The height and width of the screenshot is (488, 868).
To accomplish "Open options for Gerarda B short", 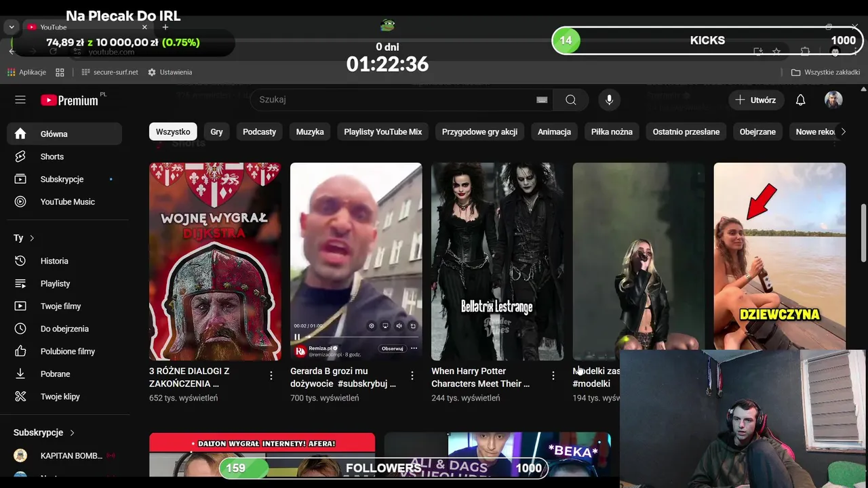I will [x=412, y=375].
